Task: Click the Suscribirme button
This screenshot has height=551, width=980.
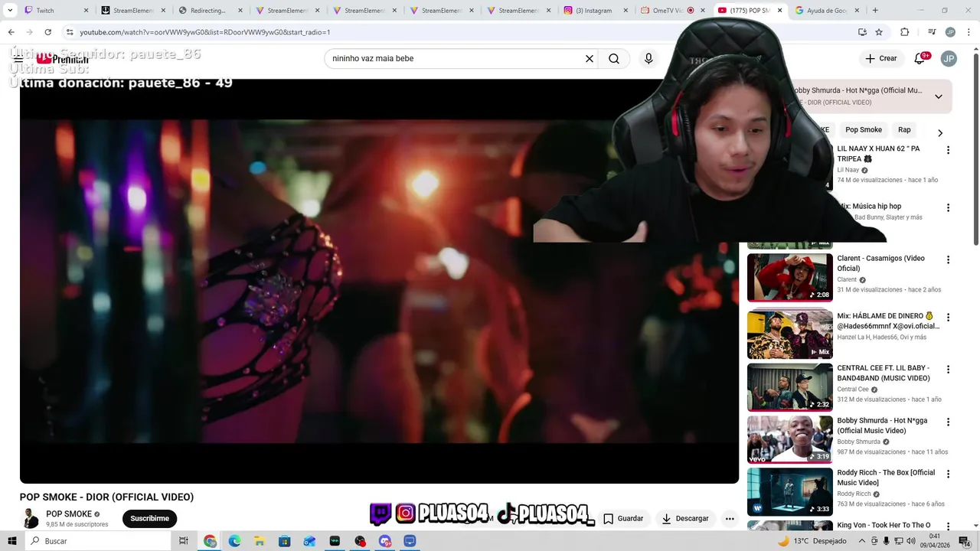Action: pyautogui.click(x=149, y=519)
